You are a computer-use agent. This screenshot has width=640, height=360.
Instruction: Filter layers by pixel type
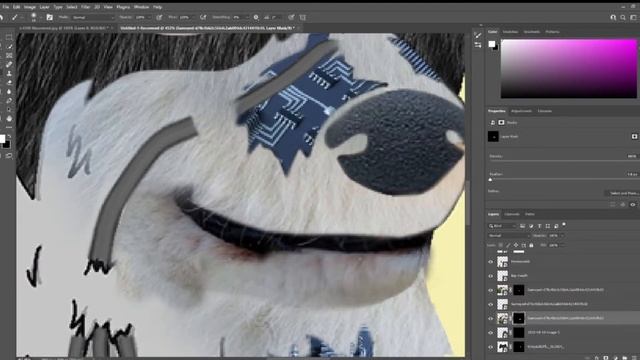click(522, 226)
